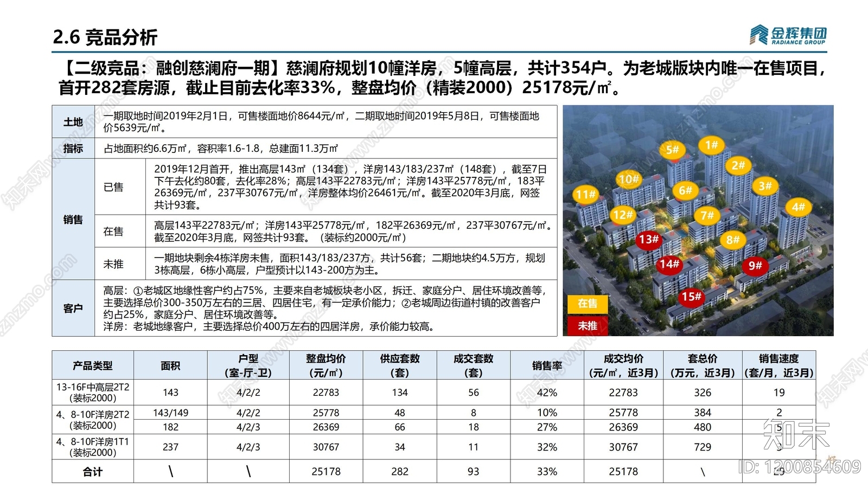Select the yellow 6# building marker
The width and height of the screenshot is (868, 488).
coord(685,190)
